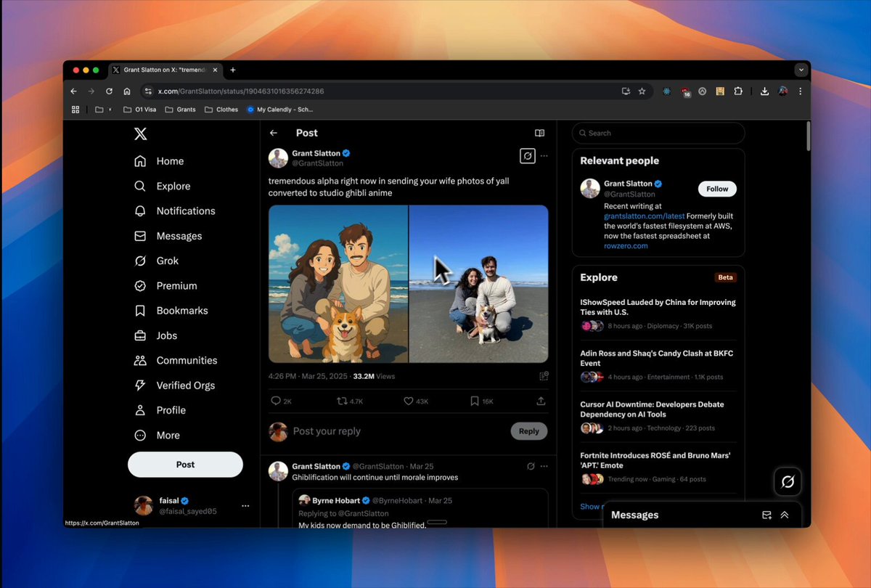This screenshot has width=871, height=588.
Task: Click the site info icon in address bar
Action: (x=148, y=91)
